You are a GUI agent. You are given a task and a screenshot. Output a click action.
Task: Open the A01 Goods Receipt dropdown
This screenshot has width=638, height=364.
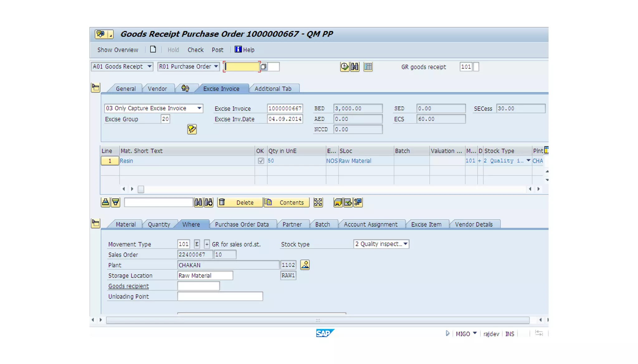[x=150, y=67]
